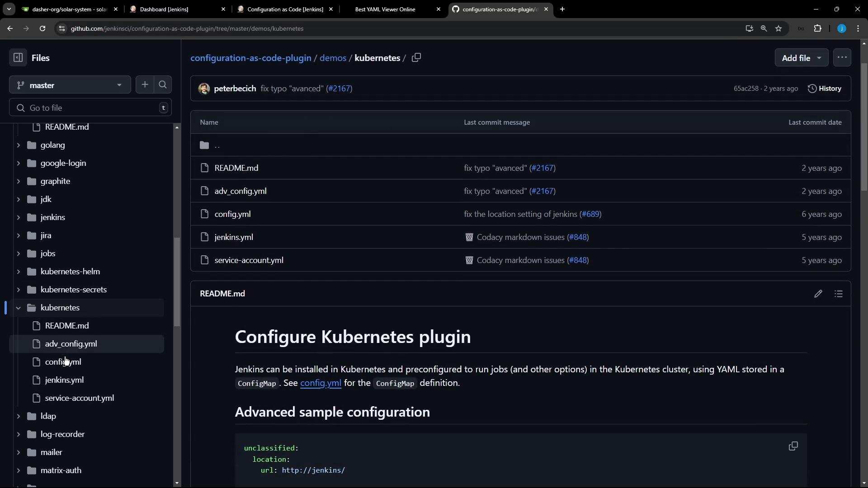This screenshot has width=868, height=488.
Task: Open service-account.yml in the sidebar tree
Action: (80, 398)
